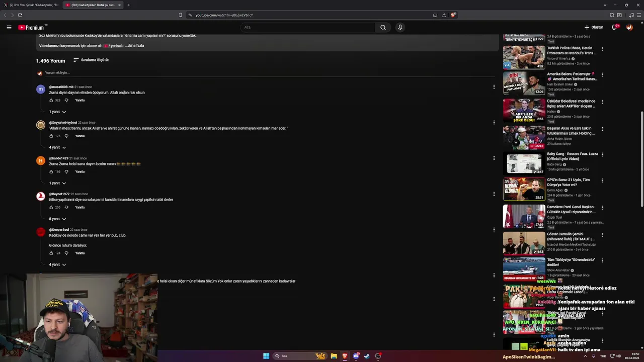Click the Brave shields icon
This screenshot has height=362, width=644.
[453, 15]
